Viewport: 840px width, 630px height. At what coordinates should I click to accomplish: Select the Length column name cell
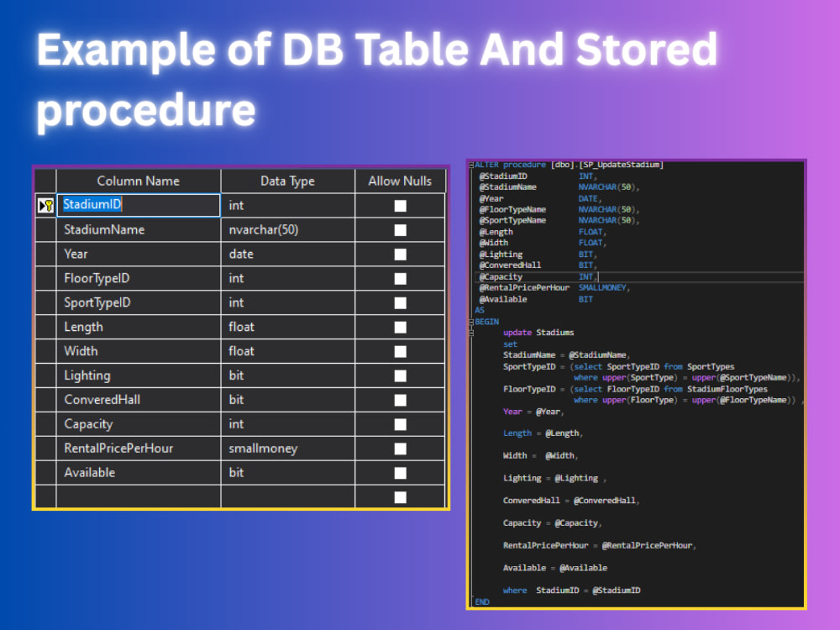point(139,327)
